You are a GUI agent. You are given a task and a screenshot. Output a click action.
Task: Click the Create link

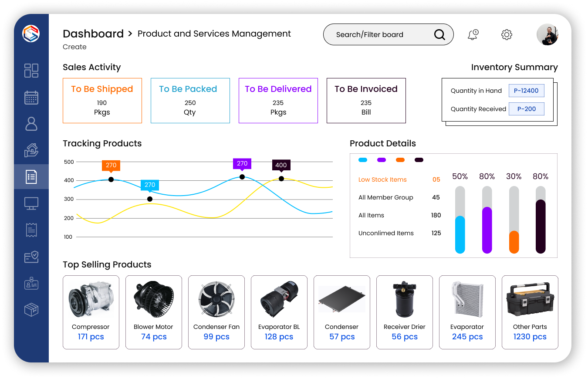tap(74, 47)
